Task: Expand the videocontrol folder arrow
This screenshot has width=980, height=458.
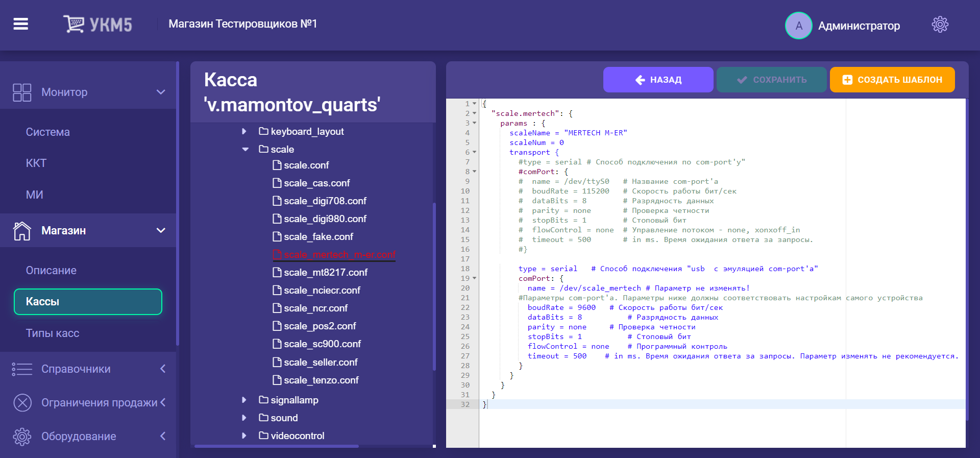Action: (x=244, y=436)
